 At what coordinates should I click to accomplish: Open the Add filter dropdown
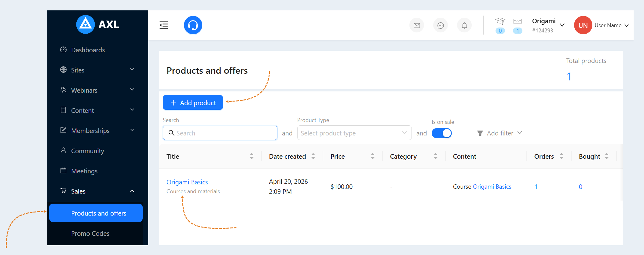(500, 133)
